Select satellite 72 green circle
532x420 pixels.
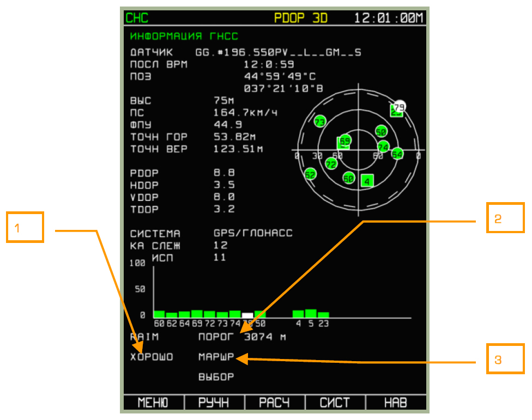[331, 163]
